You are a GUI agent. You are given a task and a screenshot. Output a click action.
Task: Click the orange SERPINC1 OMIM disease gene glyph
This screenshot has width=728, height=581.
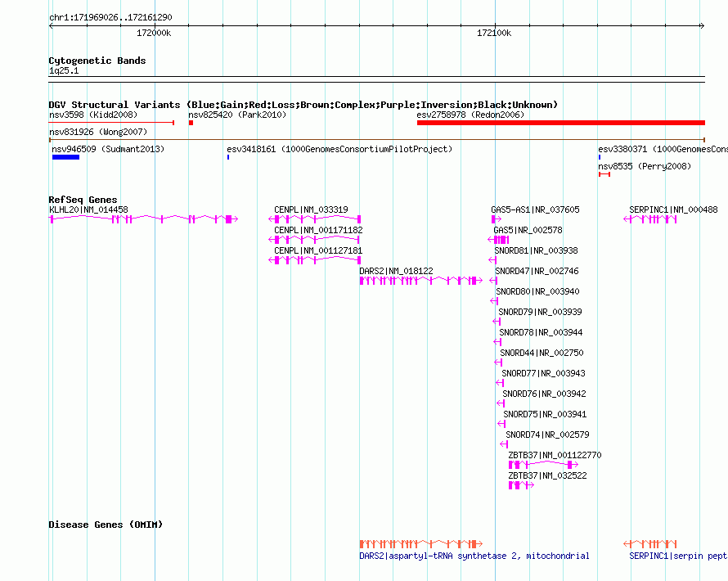pyautogui.click(x=650, y=544)
